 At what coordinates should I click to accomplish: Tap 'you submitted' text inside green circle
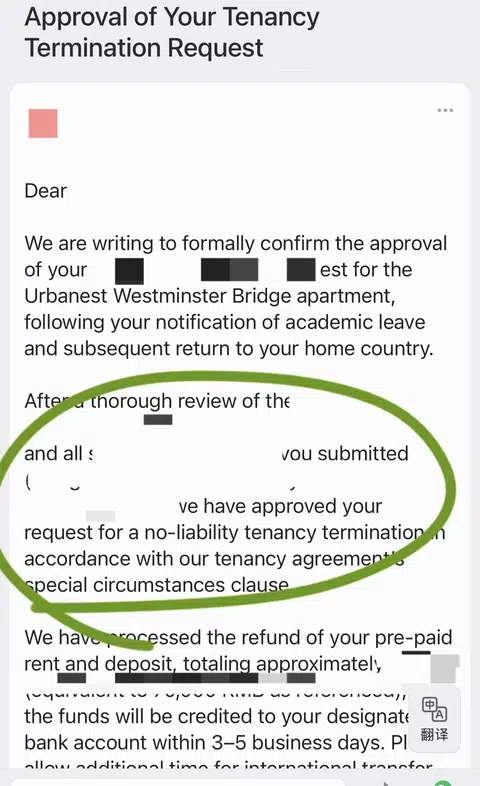click(345, 454)
